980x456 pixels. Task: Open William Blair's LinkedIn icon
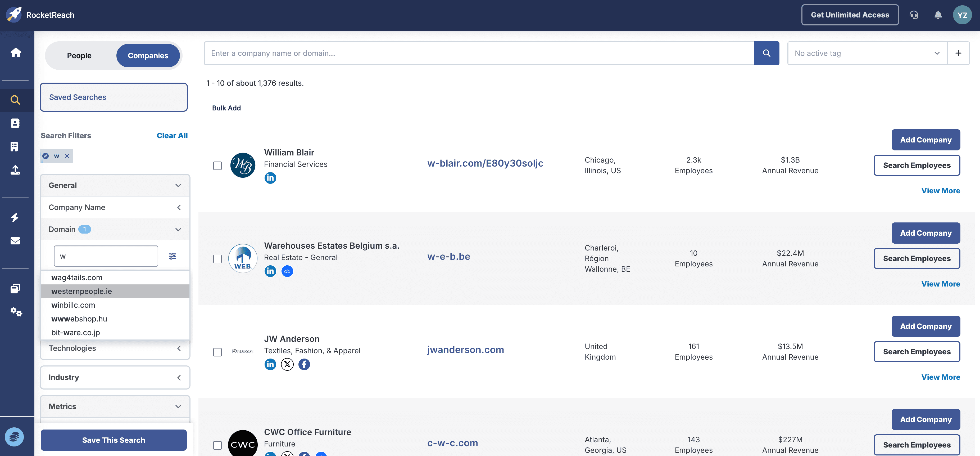coord(270,178)
